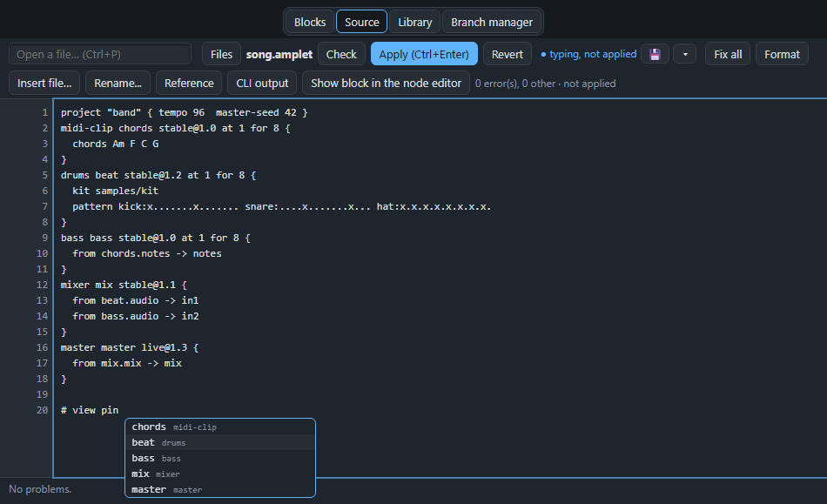Click Fix all button
This screenshot has width=827, height=504.
pyautogui.click(x=728, y=54)
